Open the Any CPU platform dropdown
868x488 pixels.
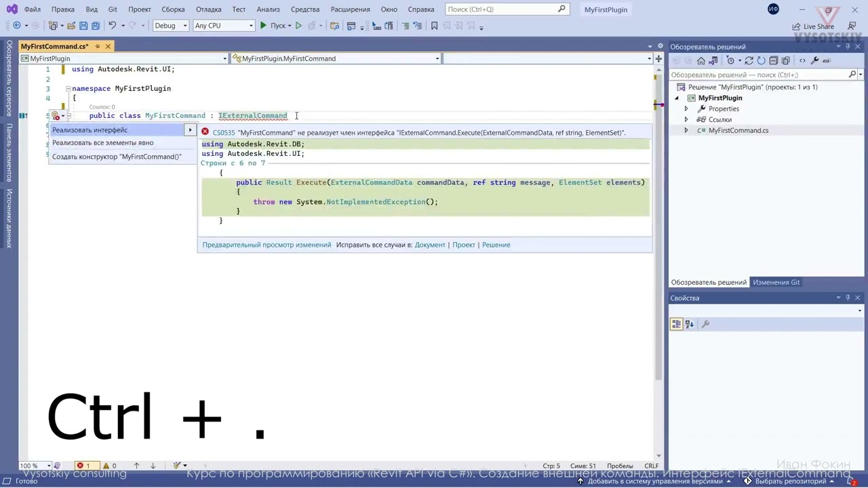point(224,26)
